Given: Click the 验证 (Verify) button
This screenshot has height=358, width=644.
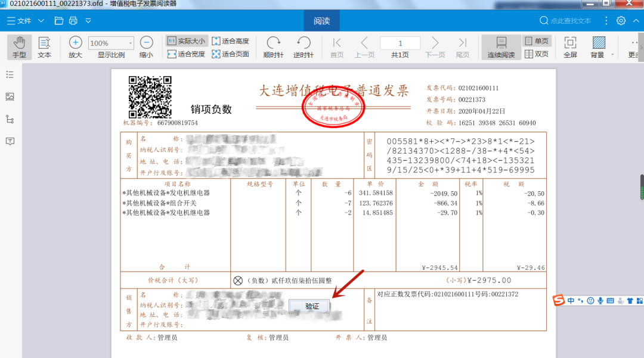Looking at the screenshot, I should point(312,306).
